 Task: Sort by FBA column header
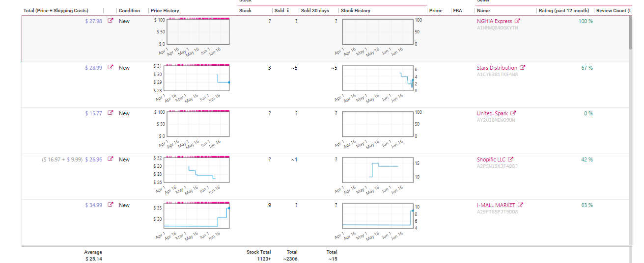[x=457, y=10]
